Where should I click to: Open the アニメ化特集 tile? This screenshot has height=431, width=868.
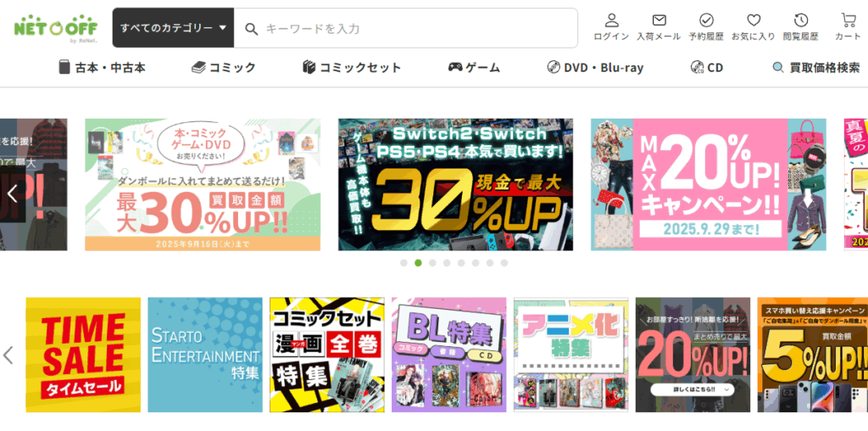point(570,355)
